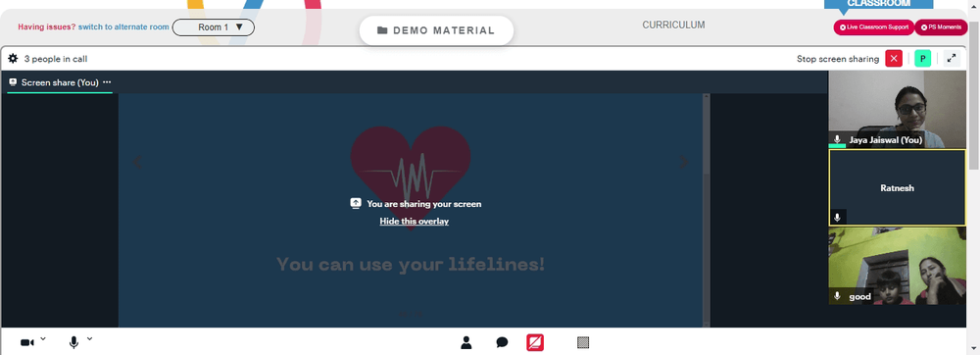
Task: Open the participants people icon
Action: coord(466,342)
